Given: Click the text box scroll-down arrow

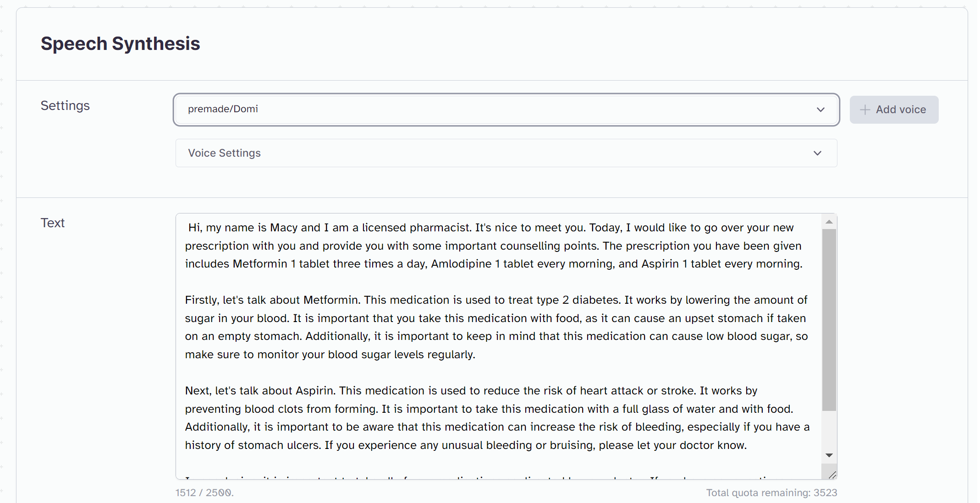Looking at the screenshot, I should 829,455.
